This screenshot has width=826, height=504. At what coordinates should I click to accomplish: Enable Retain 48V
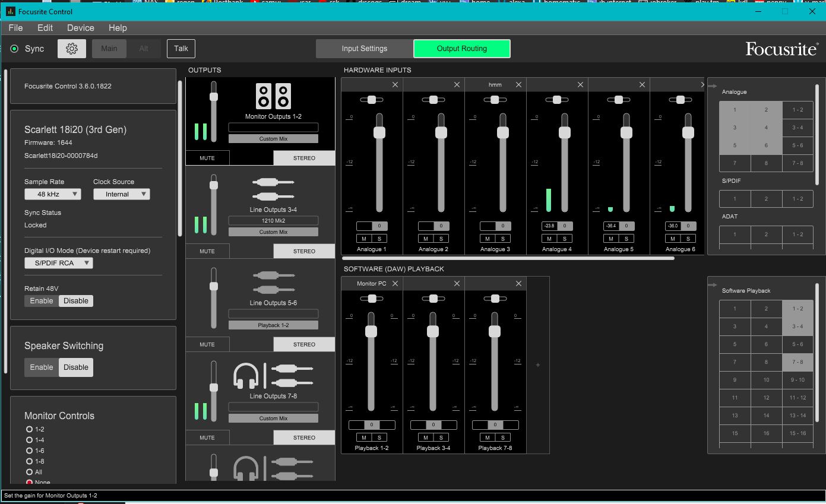(x=42, y=301)
